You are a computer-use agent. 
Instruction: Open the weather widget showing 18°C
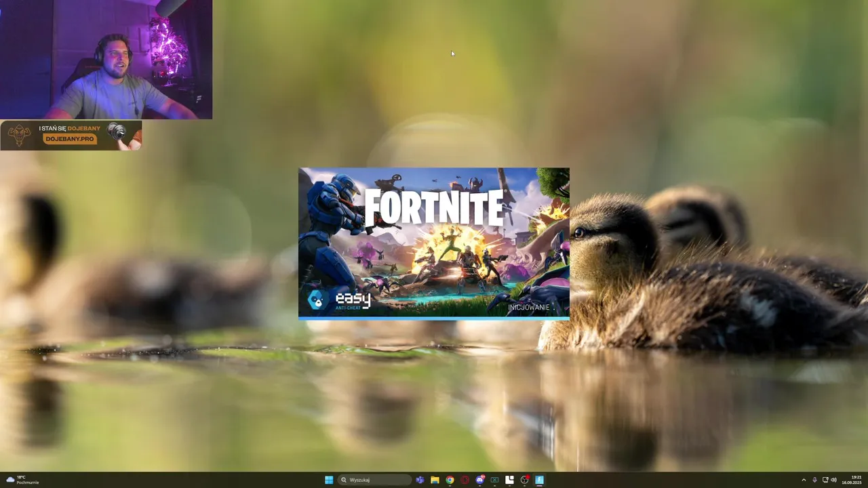(x=22, y=480)
